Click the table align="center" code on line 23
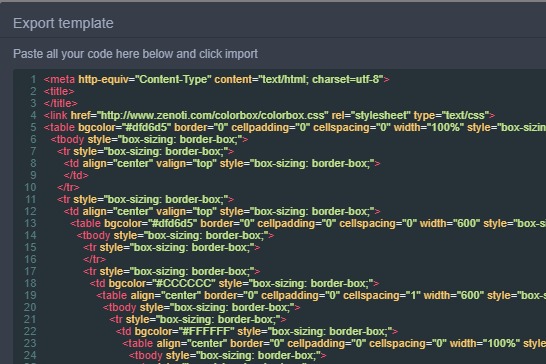This screenshot has width=546, height=364. click(334, 343)
